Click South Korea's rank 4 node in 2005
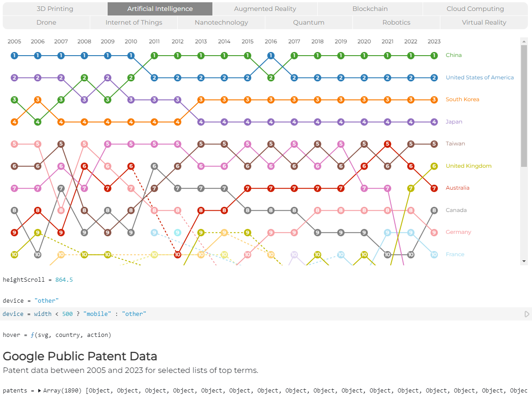Image resolution: width=532 pixels, height=403 pixels. coord(14,122)
